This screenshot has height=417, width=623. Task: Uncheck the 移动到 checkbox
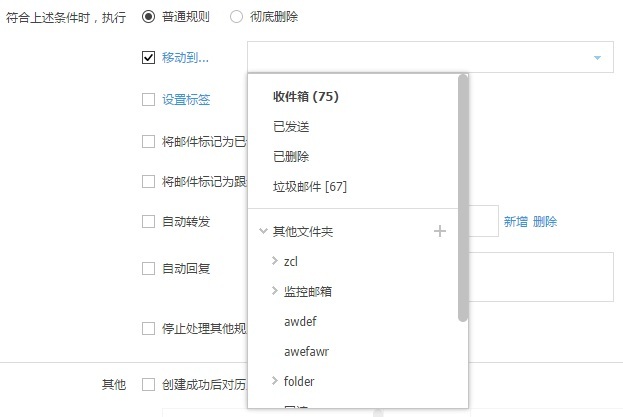tap(149, 57)
